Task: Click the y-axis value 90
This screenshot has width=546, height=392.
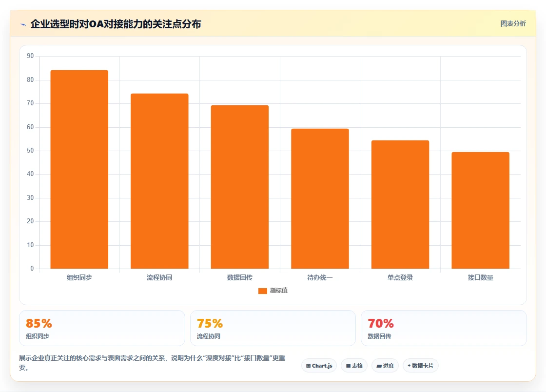Action: pyautogui.click(x=30, y=56)
